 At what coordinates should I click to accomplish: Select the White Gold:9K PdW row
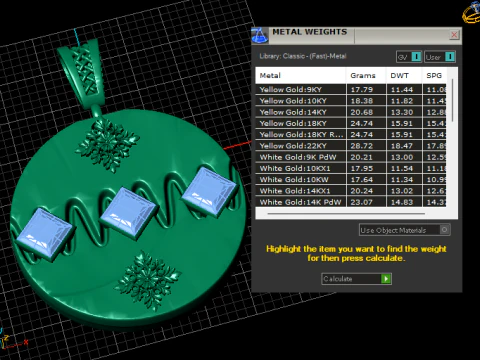point(351,157)
